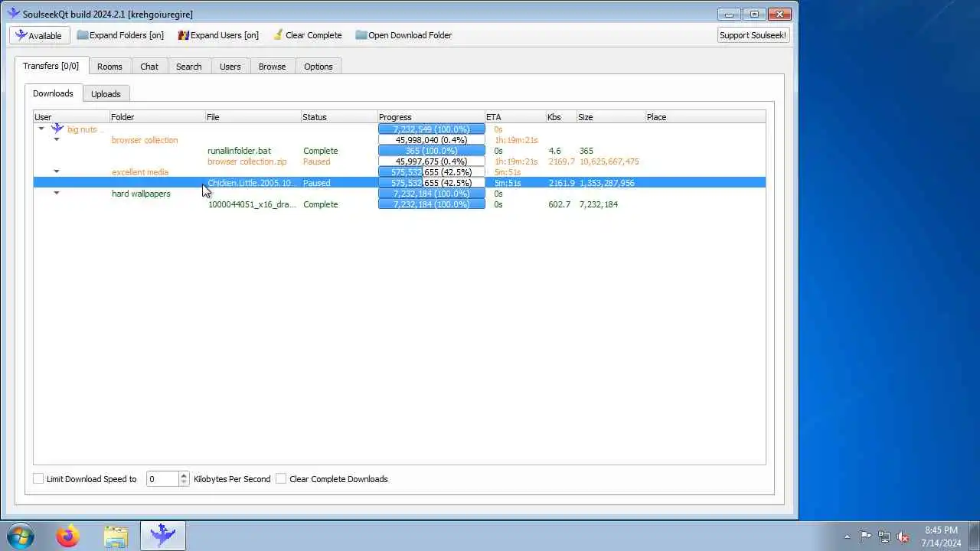Image resolution: width=980 pixels, height=551 pixels.
Task: Increase the download speed limit spinner
Action: coord(184,475)
